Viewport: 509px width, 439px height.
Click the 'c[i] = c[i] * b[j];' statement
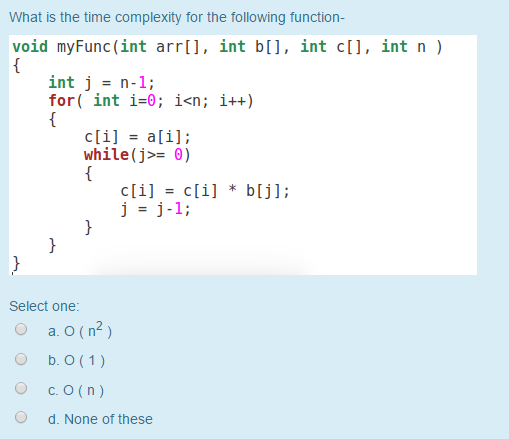pyautogui.click(x=205, y=191)
